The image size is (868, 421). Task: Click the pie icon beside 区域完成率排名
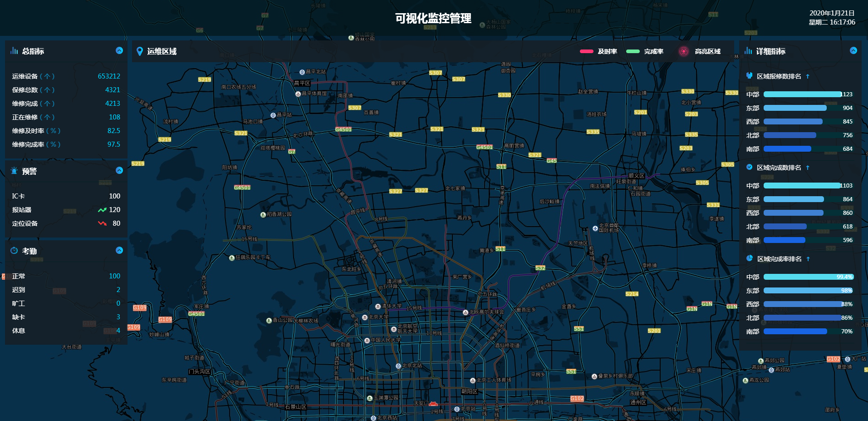749,258
